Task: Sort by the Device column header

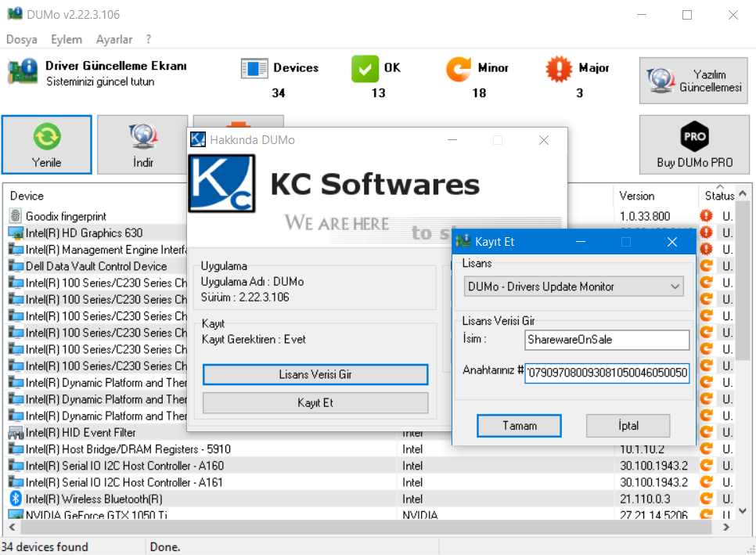Action: click(x=27, y=196)
